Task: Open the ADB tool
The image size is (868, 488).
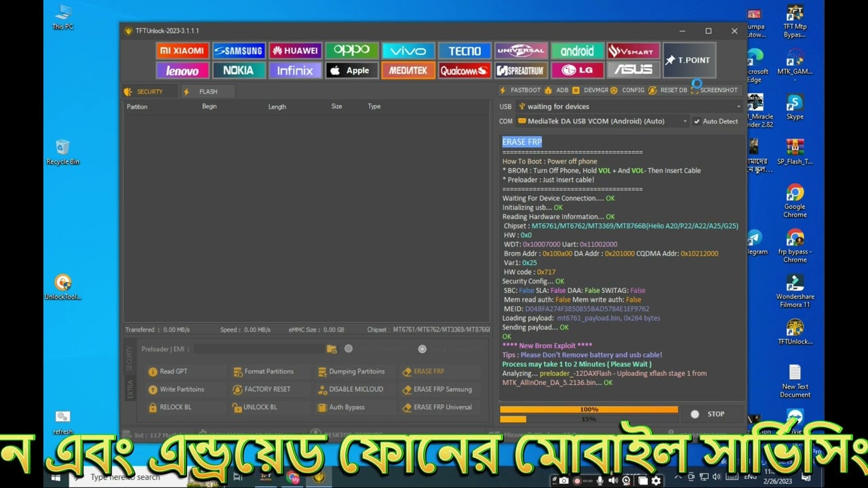Action: [556, 90]
